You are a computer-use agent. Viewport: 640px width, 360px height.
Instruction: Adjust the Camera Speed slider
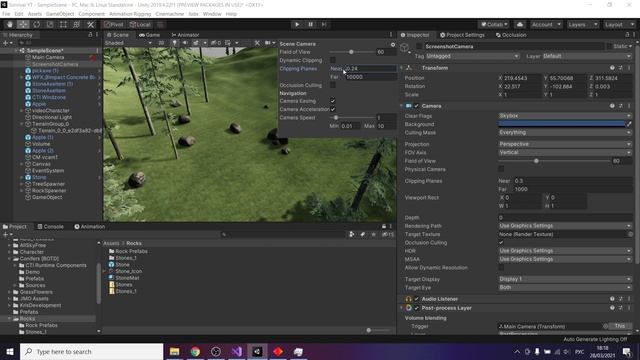[352, 118]
